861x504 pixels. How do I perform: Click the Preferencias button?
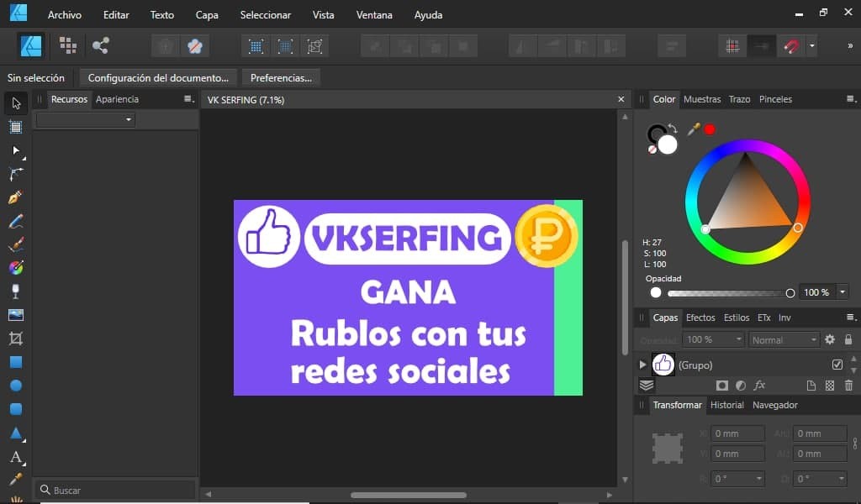pos(281,78)
